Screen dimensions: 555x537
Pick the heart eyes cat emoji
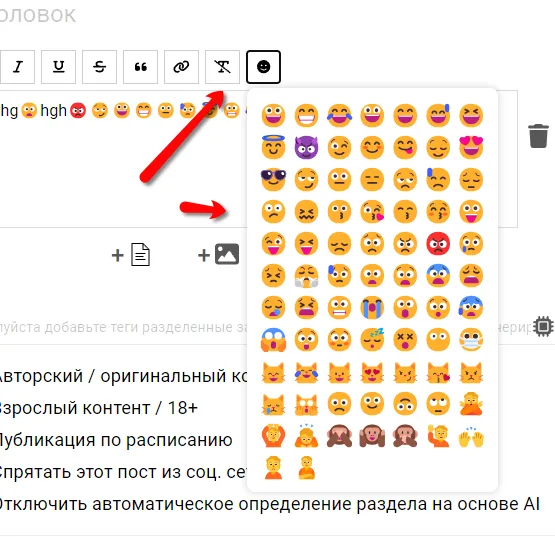(x=372, y=372)
